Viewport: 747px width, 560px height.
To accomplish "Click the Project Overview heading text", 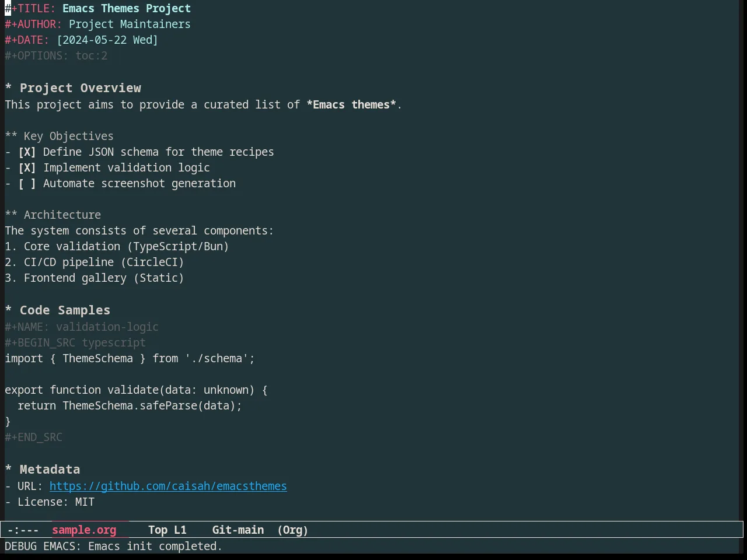I will point(81,88).
